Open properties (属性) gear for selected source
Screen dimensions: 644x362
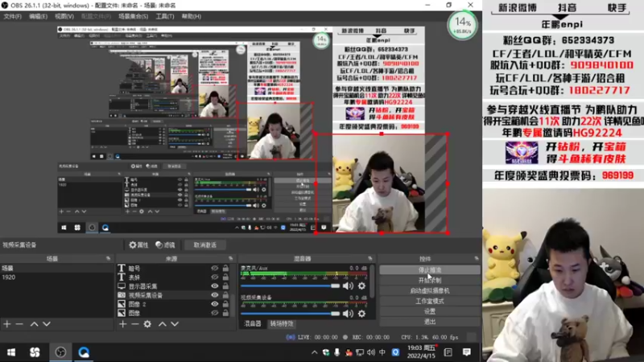pyautogui.click(x=138, y=245)
